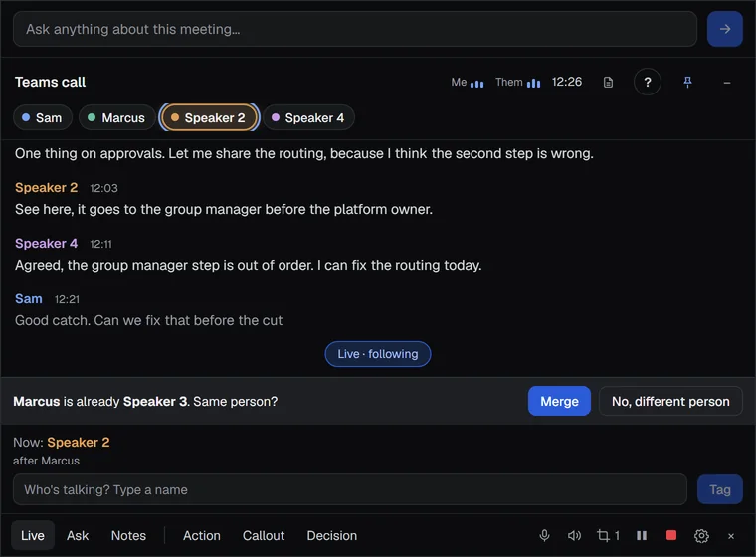Click the 'after Marcus' text

tap(47, 461)
